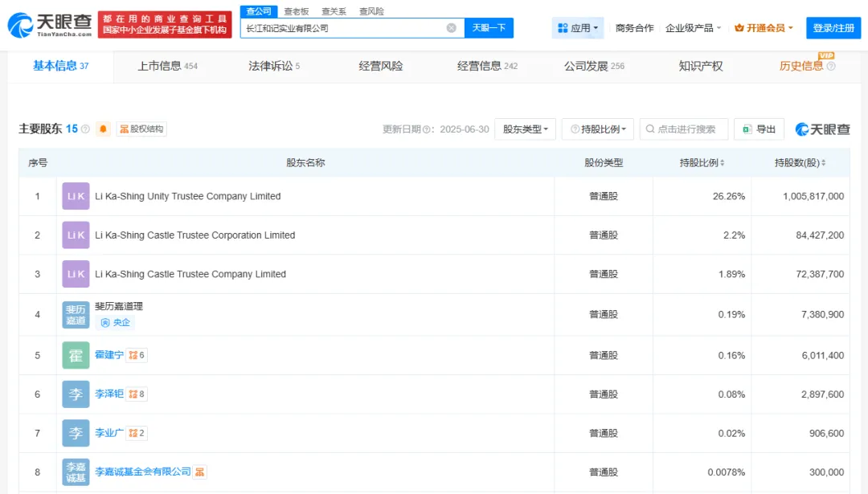Open shareholder link 李业广
The width and height of the screenshot is (868, 494).
[x=109, y=433]
